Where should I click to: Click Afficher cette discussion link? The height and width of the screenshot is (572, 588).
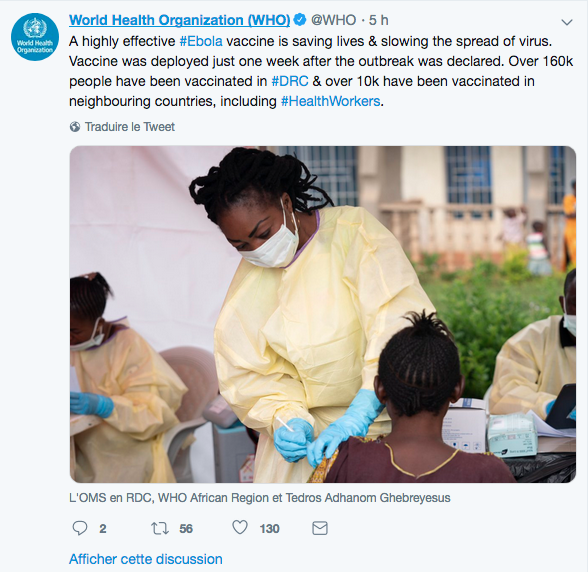point(146,559)
